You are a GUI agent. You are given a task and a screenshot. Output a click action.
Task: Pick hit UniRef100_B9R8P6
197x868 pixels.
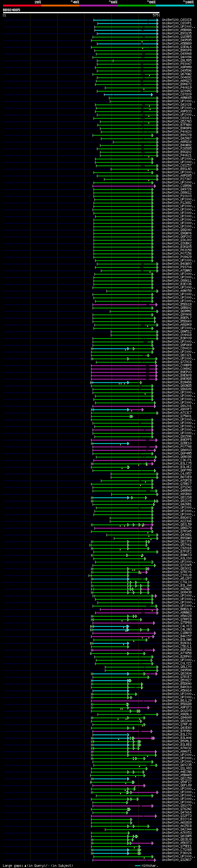click(x=177, y=128)
